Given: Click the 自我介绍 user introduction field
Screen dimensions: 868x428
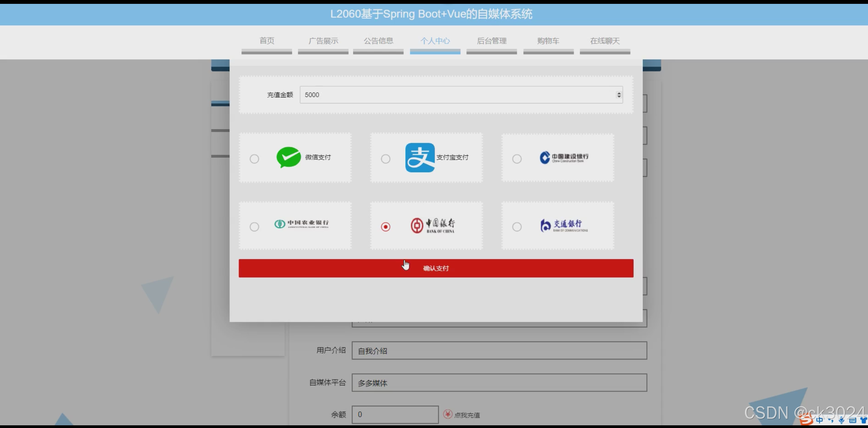Looking at the screenshot, I should click(499, 350).
